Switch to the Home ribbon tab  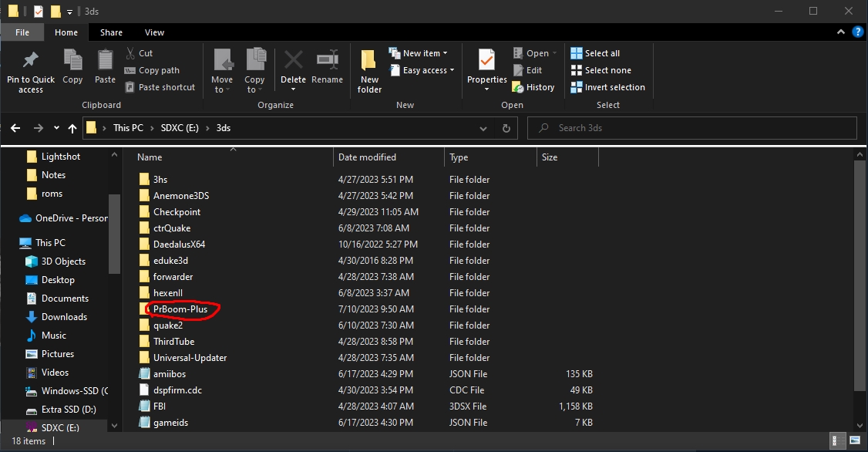point(66,32)
